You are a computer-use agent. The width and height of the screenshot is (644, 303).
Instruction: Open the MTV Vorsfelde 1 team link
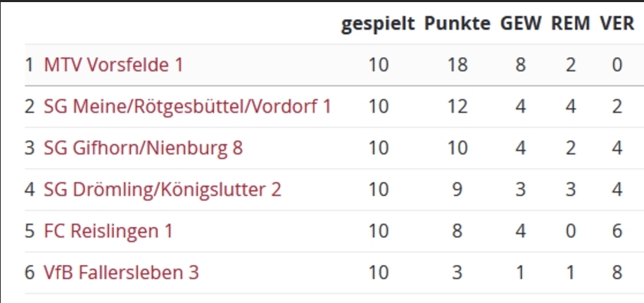pyautogui.click(x=113, y=65)
